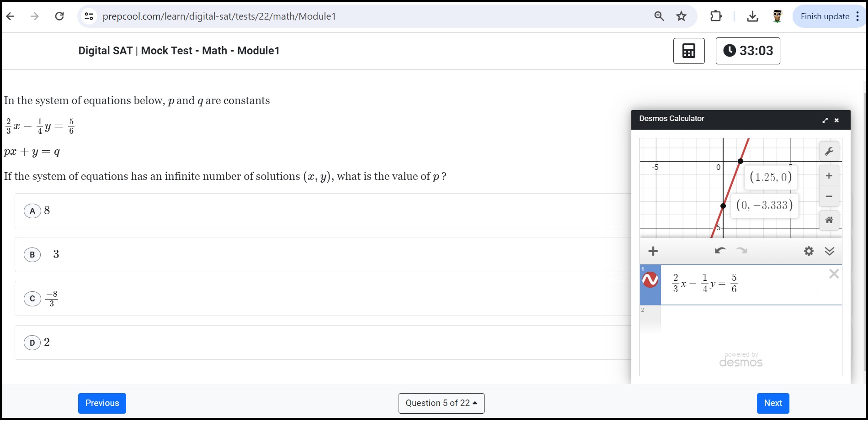Reset graph to default home view
Screen dimensions: 868x421
coord(829,220)
